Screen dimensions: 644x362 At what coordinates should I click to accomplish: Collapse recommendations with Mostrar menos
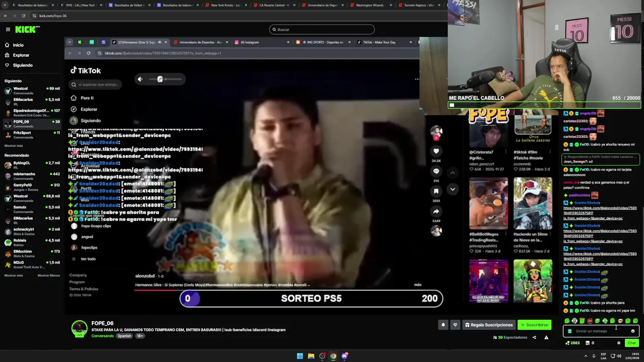tap(49, 276)
